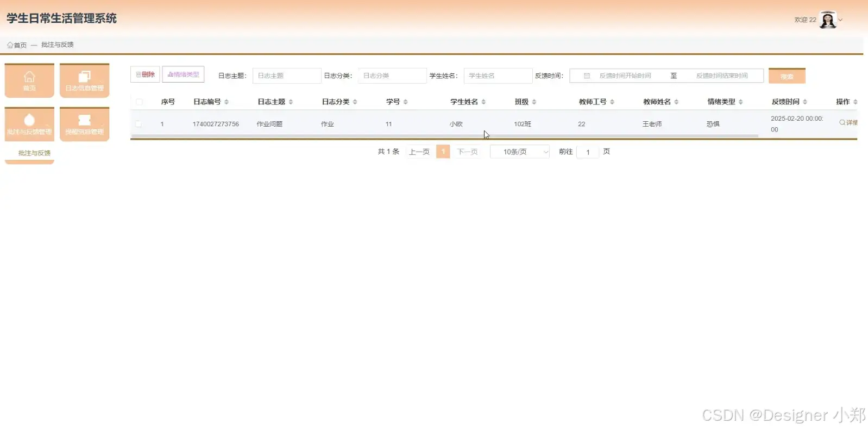Open 提醒信息管理 sidebar tile
This screenshot has width=868, height=430.
click(84, 124)
